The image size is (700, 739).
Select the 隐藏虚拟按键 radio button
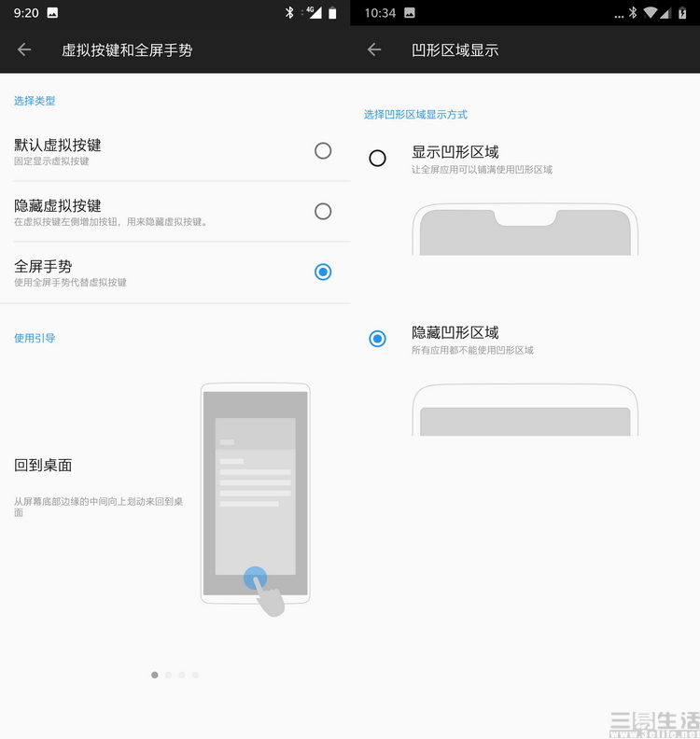pos(323,211)
